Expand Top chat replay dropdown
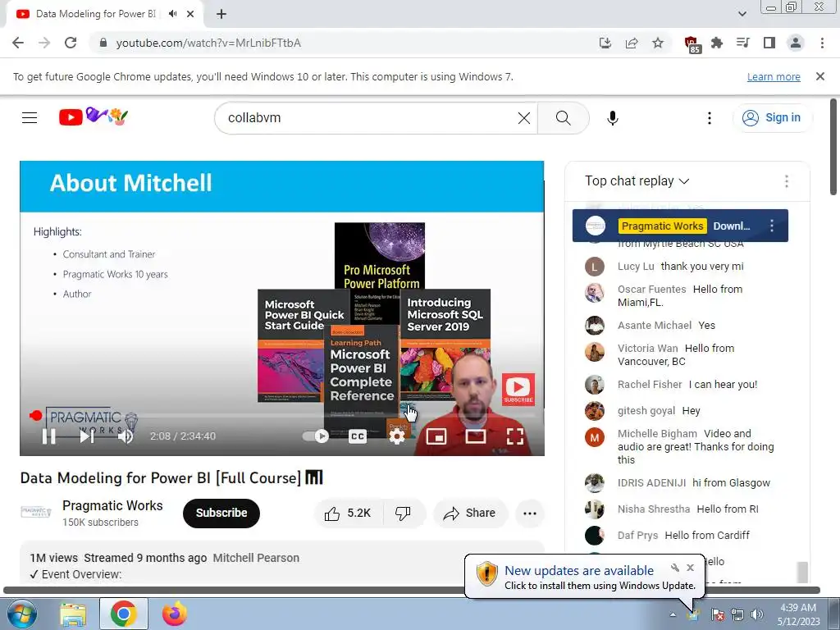840x630 pixels. click(637, 181)
